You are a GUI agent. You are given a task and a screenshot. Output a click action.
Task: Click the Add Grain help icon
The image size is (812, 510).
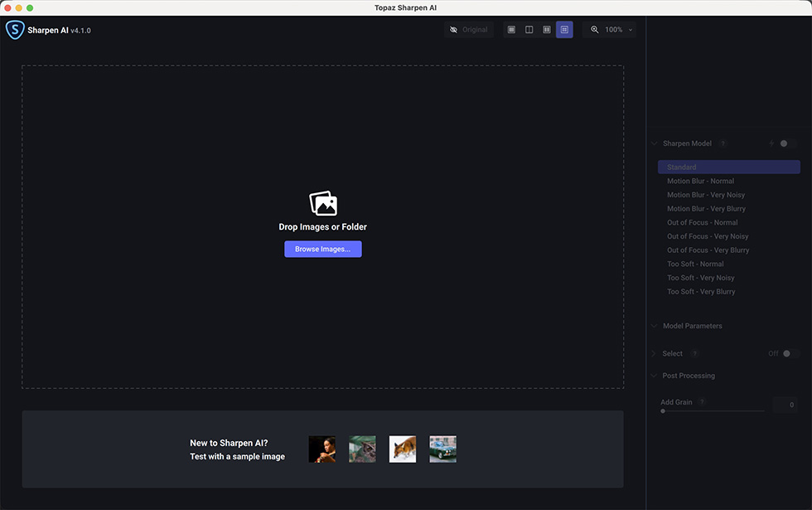(x=702, y=401)
